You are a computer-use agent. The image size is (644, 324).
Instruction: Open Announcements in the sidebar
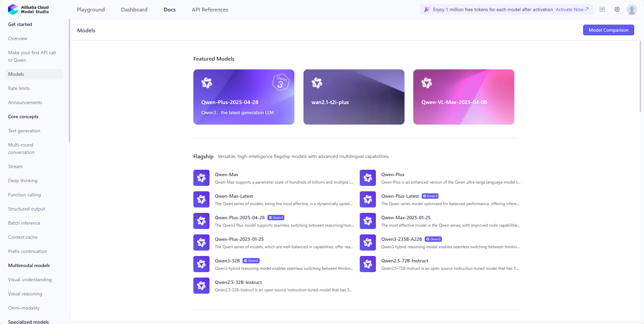[34, 102]
